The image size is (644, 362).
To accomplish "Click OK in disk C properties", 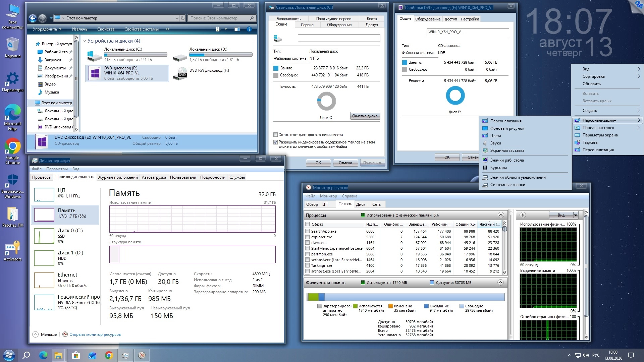I will (x=318, y=163).
